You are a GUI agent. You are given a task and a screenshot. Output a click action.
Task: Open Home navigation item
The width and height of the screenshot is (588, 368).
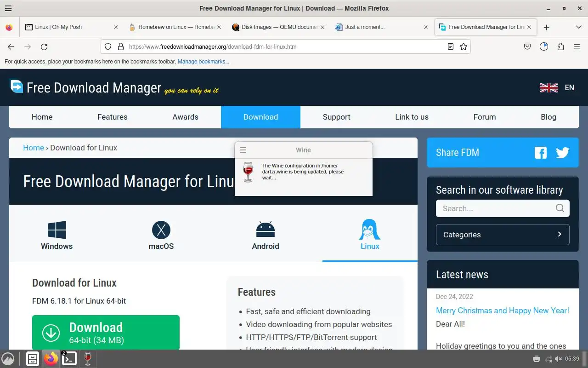(42, 117)
